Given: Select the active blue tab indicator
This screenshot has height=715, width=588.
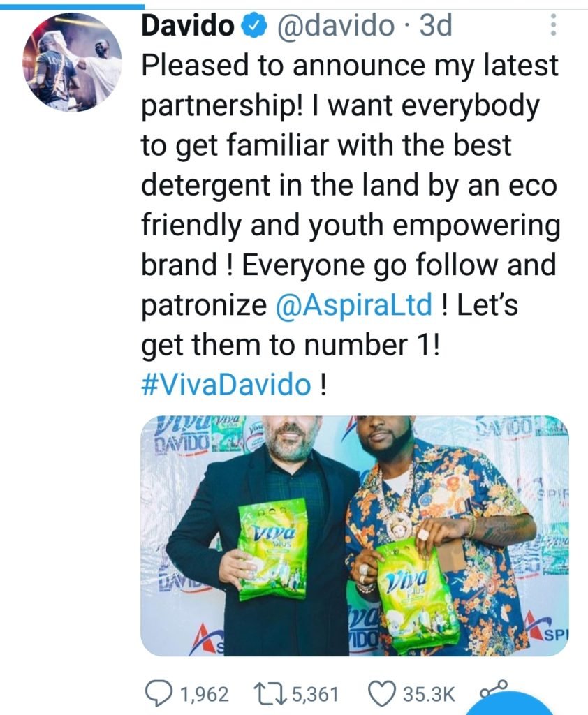Looking at the screenshot, I should point(72,6).
